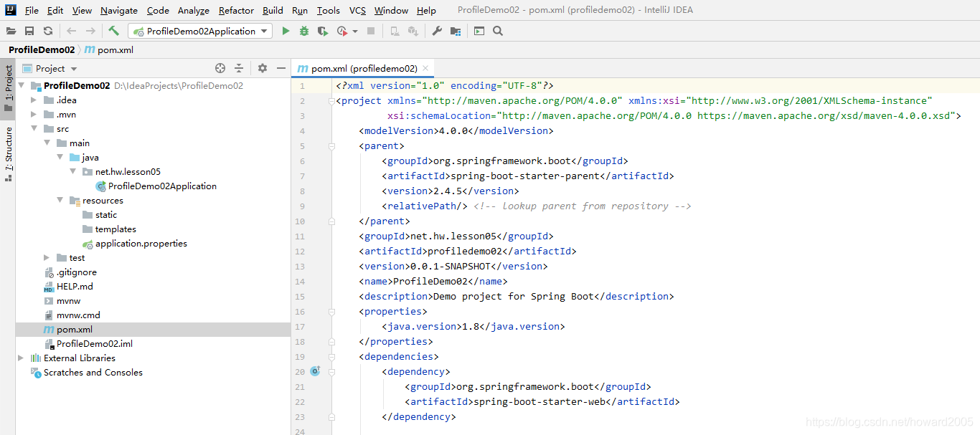Viewport: 980px width, 435px height.
Task: Collapse the net.hw.lesson05 package
Action: point(72,171)
